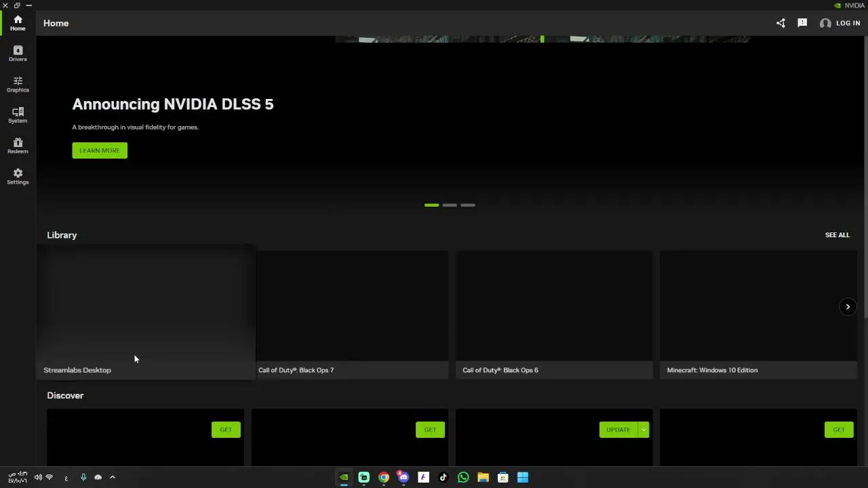Open the Redeem section
Image resolution: width=868 pixels, height=488 pixels.
18,146
